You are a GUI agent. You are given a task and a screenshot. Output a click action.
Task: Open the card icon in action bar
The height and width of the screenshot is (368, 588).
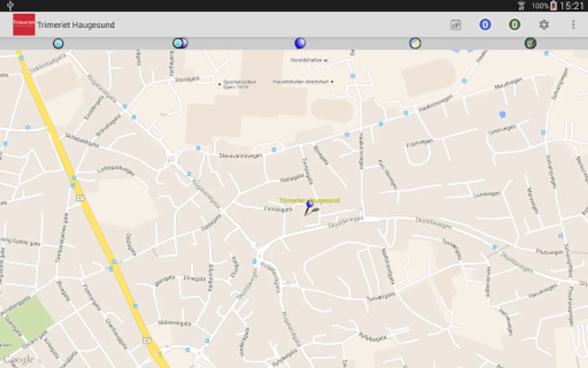tap(456, 25)
